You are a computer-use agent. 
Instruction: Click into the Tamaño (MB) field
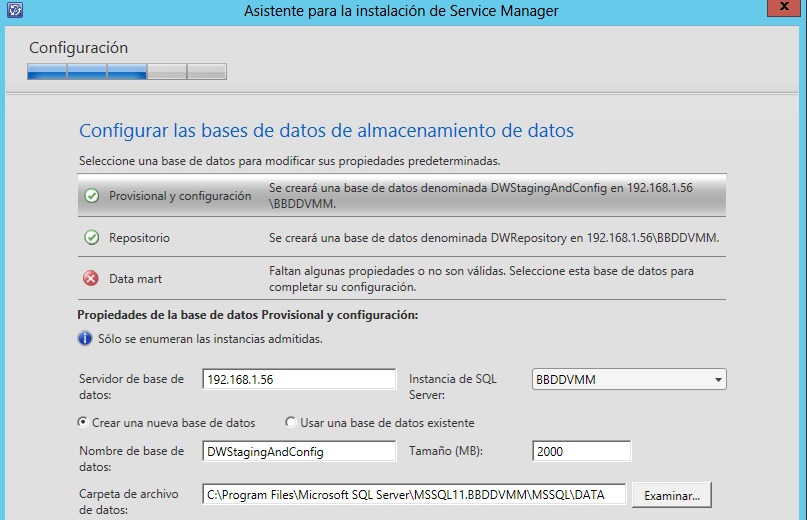point(581,452)
